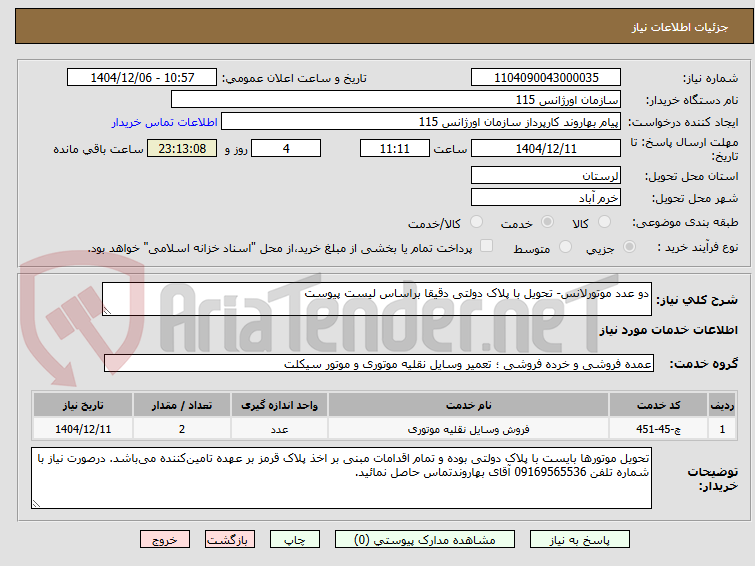Click the کد خدمت column header

click(658, 405)
